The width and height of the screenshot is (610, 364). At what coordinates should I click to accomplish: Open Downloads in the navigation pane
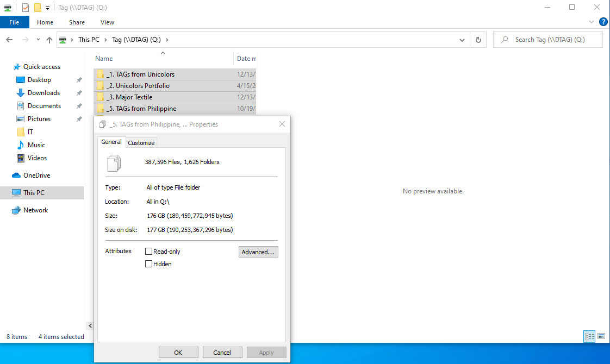pyautogui.click(x=43, y=93)
